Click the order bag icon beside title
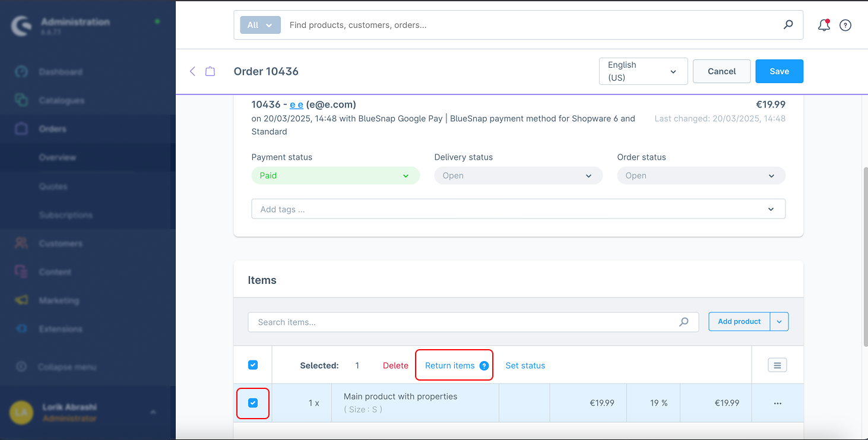The image size is (868, 440). [210, 71]
